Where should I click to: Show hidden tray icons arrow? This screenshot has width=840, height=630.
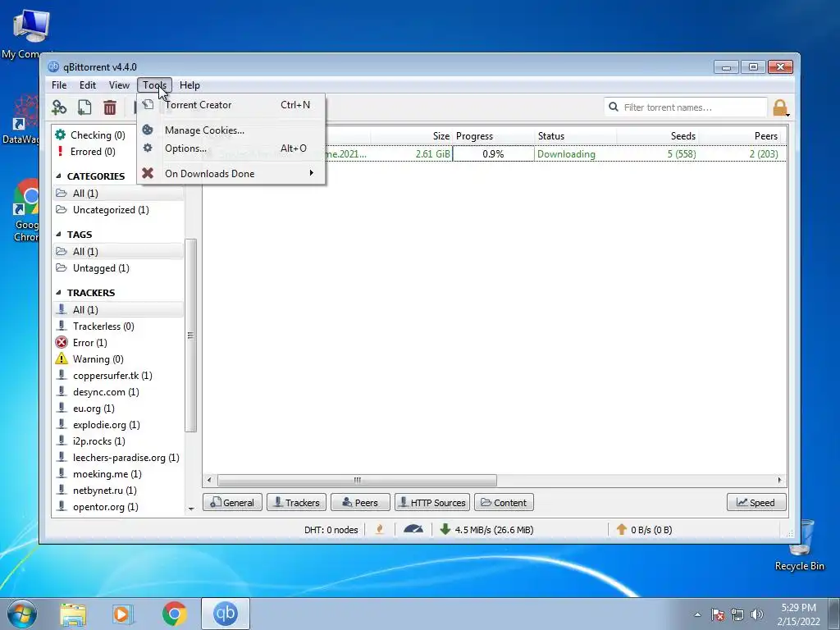tap(697, 614)
